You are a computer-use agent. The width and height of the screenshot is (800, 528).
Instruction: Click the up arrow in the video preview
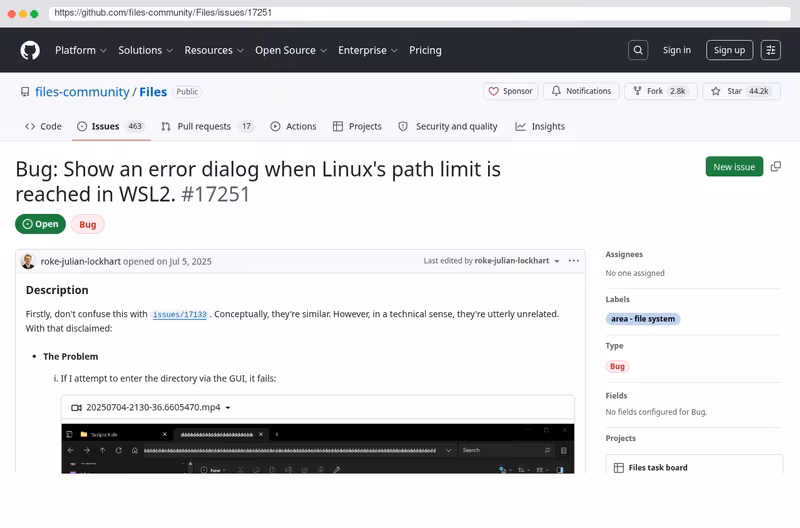pos(103,450)
